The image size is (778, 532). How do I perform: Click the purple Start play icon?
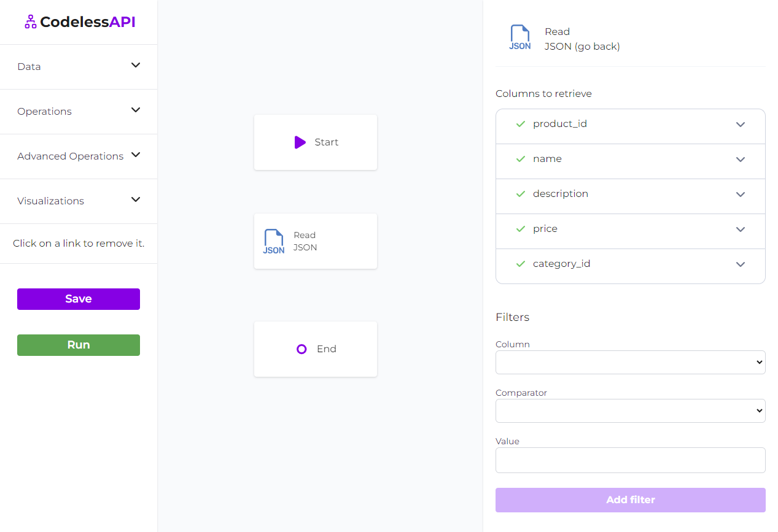point(300,142)
